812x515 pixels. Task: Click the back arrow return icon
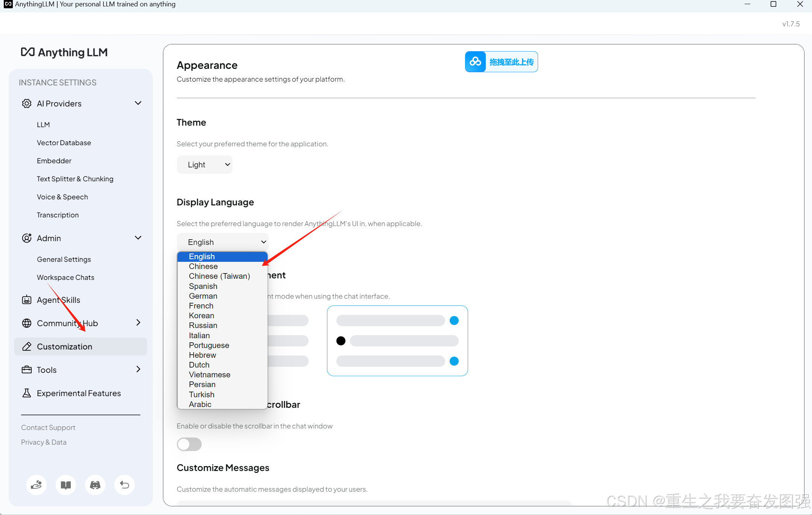(125, 485)
